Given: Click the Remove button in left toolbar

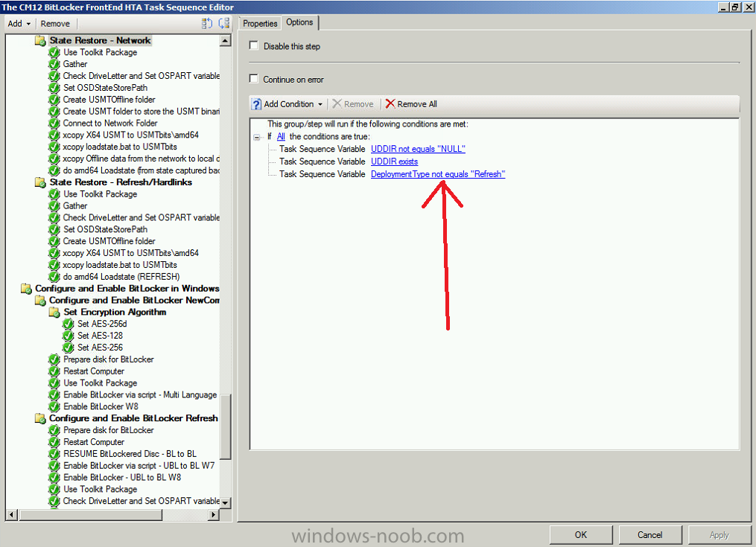Looking at the screenshot, I should click(55, 24).
